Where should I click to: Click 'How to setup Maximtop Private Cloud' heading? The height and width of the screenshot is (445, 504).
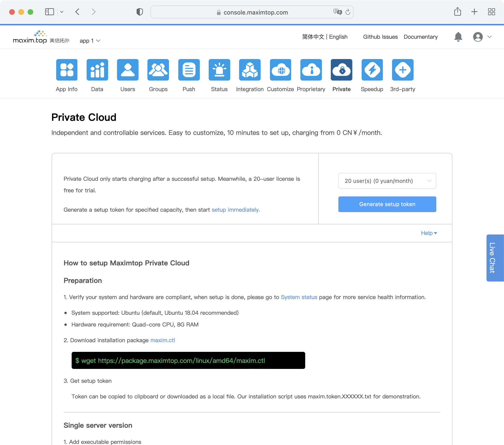point(126,263)
